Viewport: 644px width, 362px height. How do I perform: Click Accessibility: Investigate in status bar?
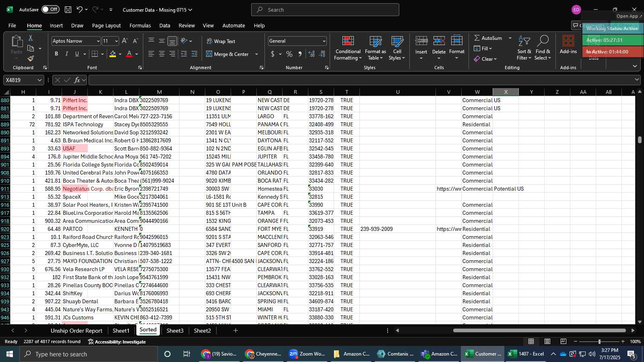[117, 341]
